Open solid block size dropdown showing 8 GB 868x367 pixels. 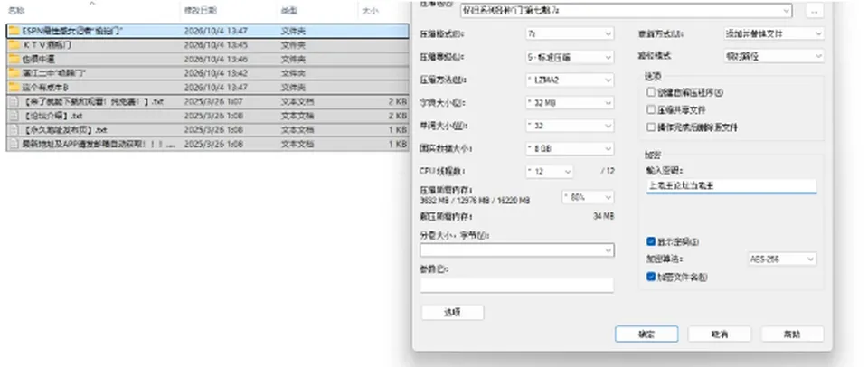[x=569, y=149]
